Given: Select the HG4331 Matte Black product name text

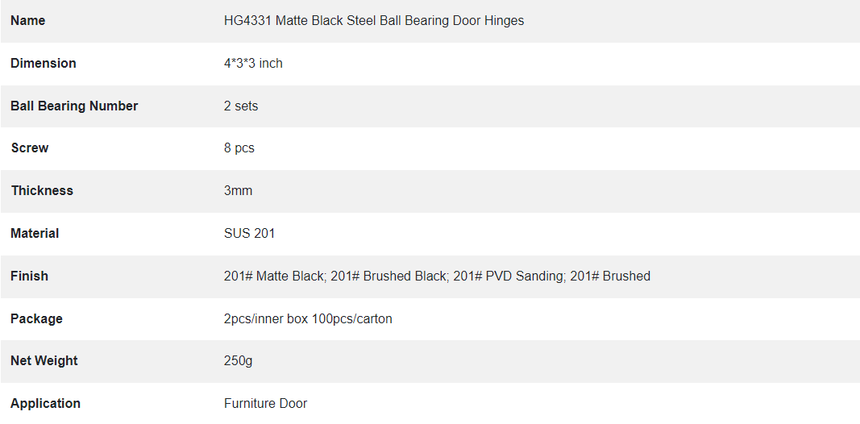Looking at the screenshot, I should click(374, 21).
